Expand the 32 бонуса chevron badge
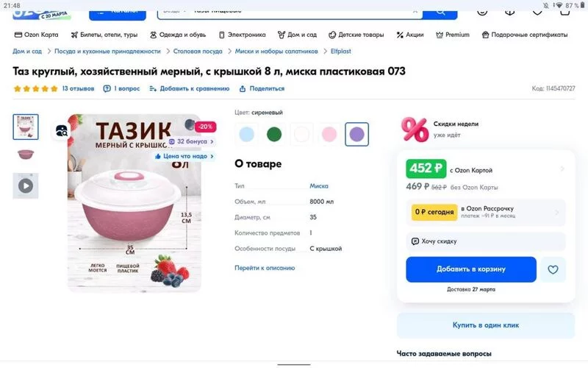The width and height of the screenshot is (588, 368). click(x=212, y=141)
